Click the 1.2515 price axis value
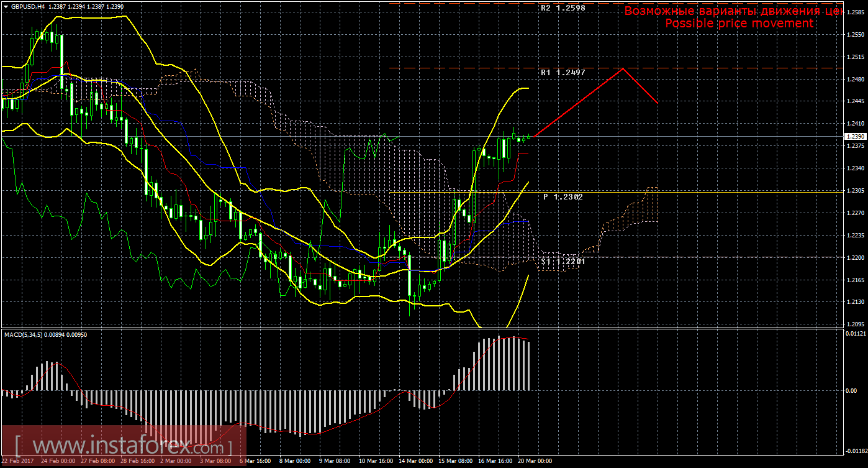Screen dimensions: 868x468 pyautogui.click(x=856, y=57)
